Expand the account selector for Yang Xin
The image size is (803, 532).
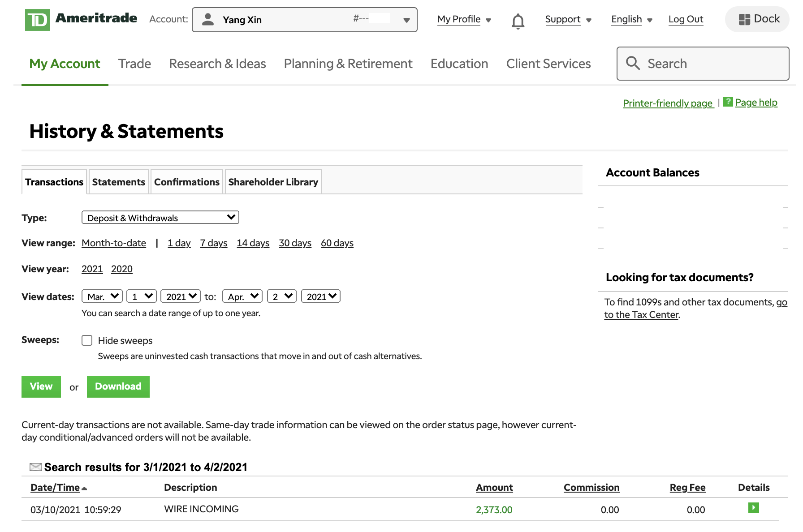pos(406,20)
